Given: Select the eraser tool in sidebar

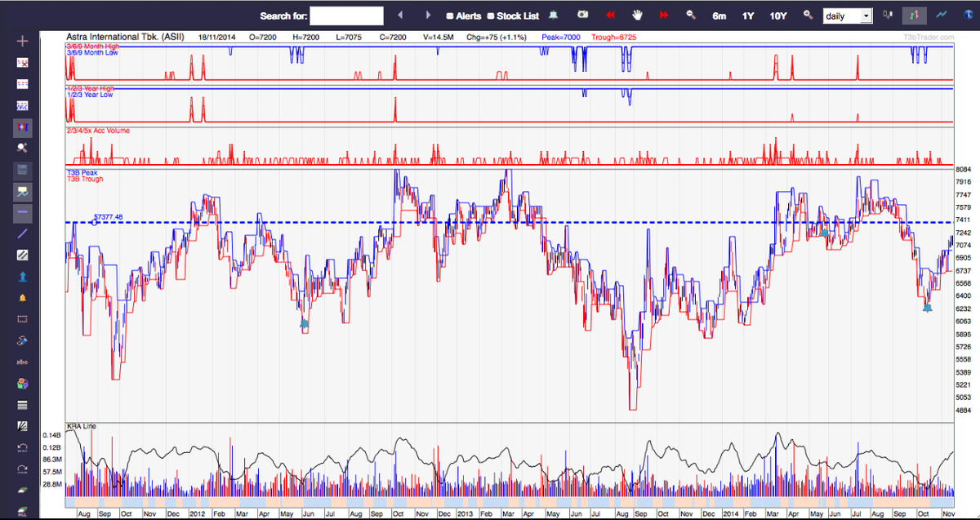Looking at the screenshot, I should 22,490.
